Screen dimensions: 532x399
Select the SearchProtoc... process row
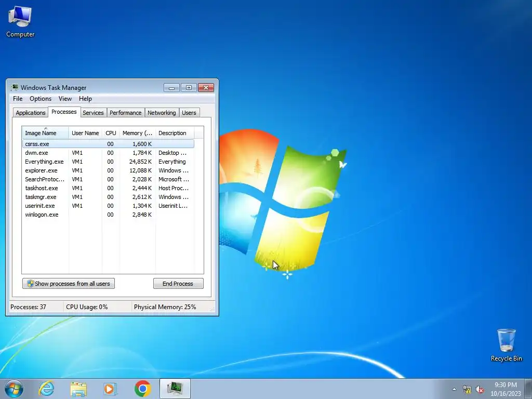[108, 179]
